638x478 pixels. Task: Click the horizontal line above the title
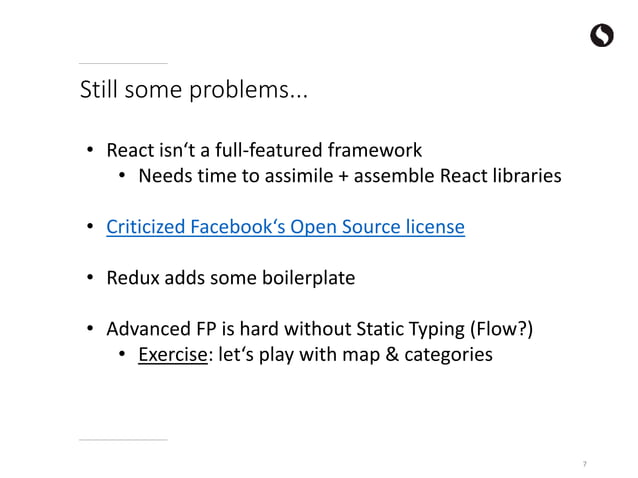coord(123,63)
